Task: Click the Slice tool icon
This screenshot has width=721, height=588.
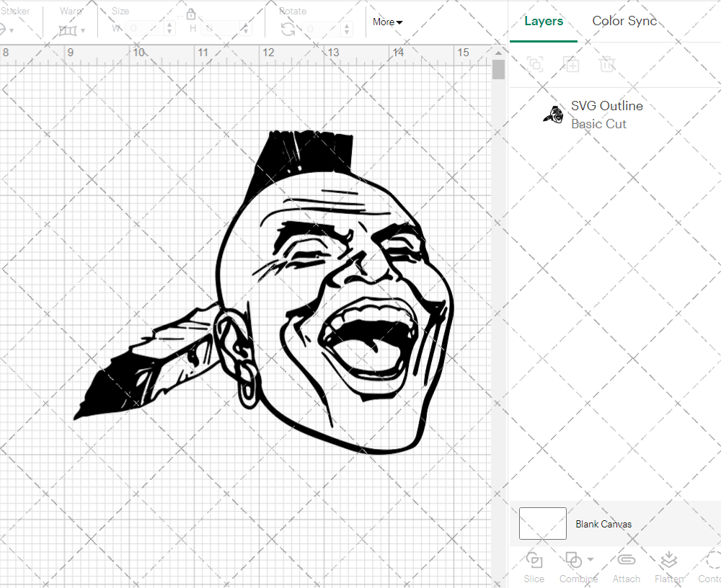Action: (x=534, y=561)
